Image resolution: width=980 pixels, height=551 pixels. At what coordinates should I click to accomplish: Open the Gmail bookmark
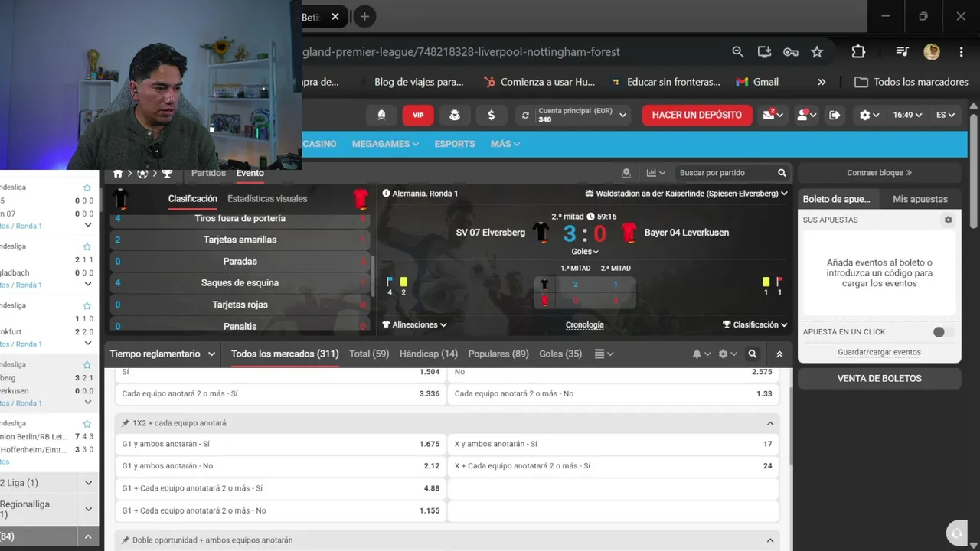(x=757, y=82)
